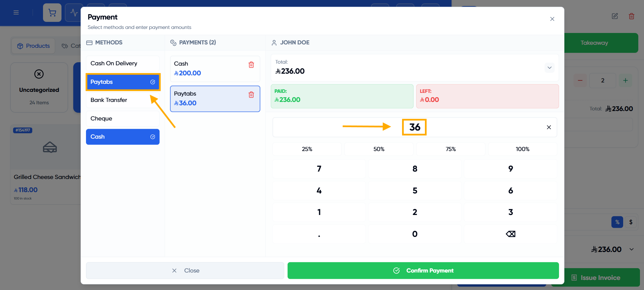The width and height of the screenshot is (644, 290).
Task: Select the Cash On Delivery method
Action: tap(123, 63)
